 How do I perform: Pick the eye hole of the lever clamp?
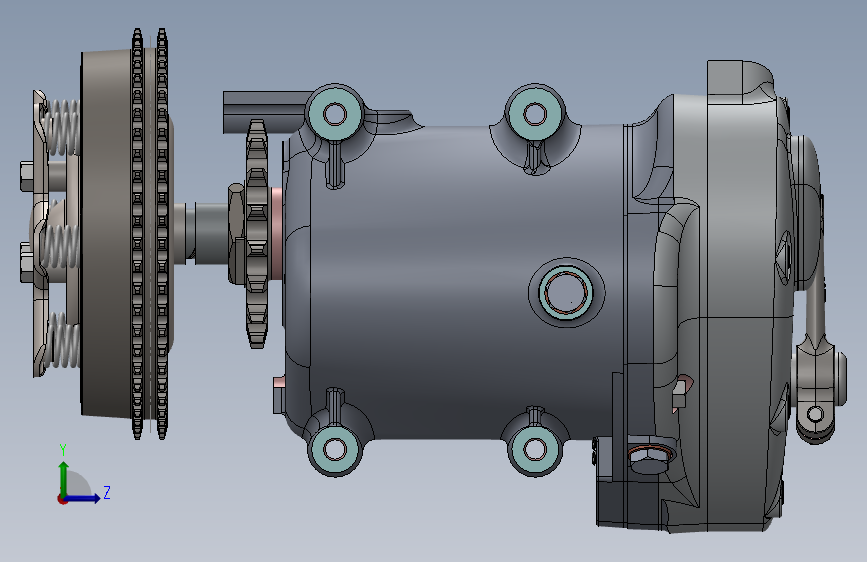[815, 414]
